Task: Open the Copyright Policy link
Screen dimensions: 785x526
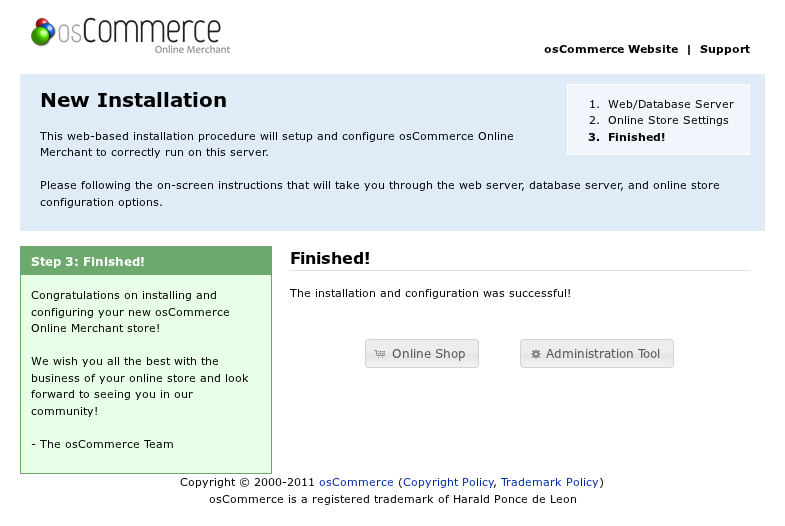Action: [x=448, y=482]
